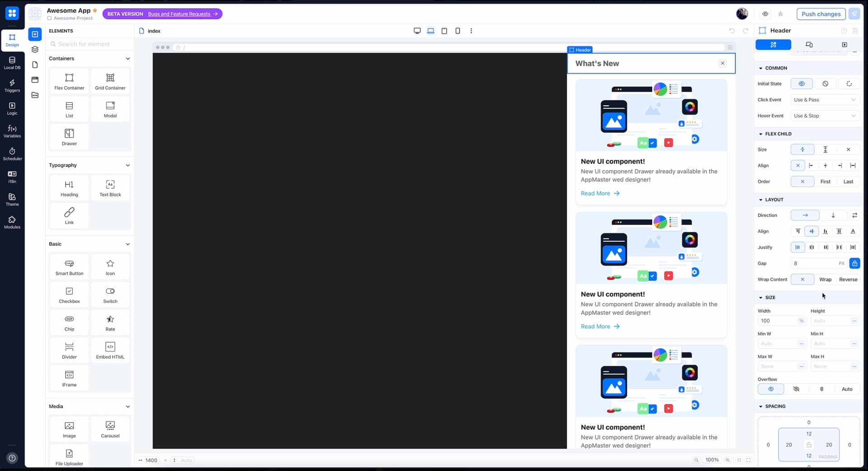Open the layers tree panel icon
This screenshot has width=868, height=471.
tap(35, 49)
